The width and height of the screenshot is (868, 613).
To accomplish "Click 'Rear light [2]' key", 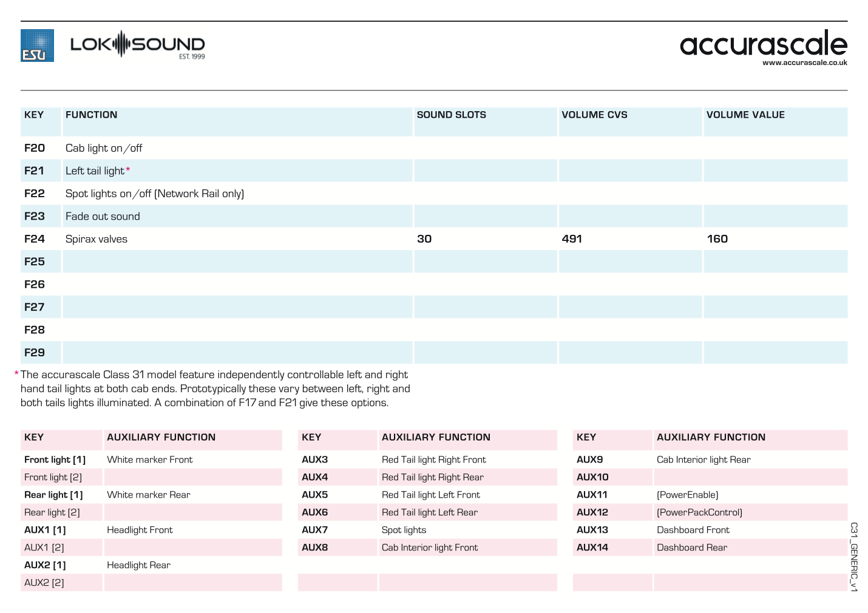I will pos(52,513).
